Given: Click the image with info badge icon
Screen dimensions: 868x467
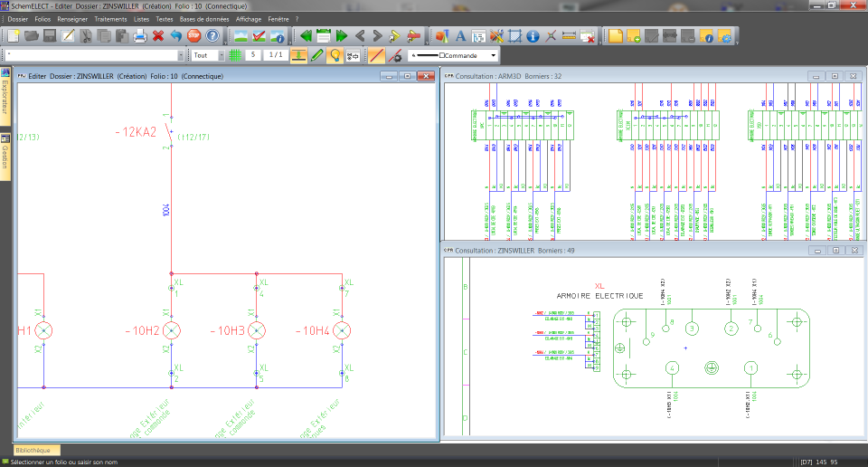Looking at the screenshot, I should (277, 36).
